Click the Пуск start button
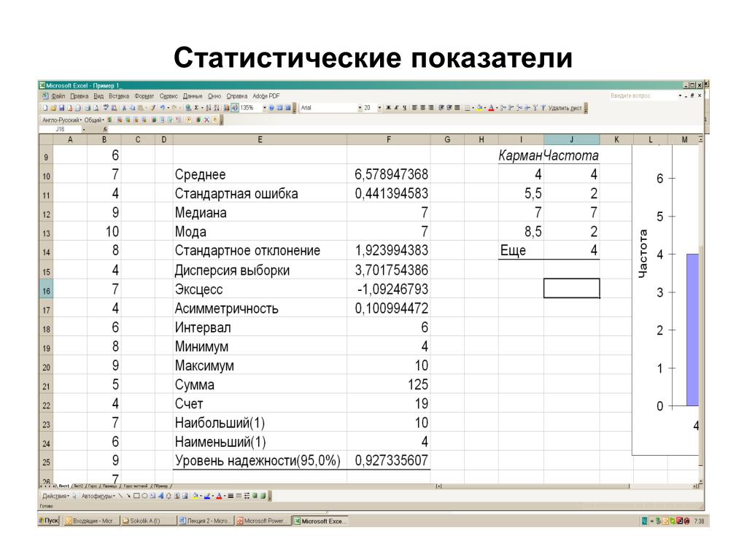Image resolution: width=747 pixels, height=560 pixels. click(x=49, y=521)
